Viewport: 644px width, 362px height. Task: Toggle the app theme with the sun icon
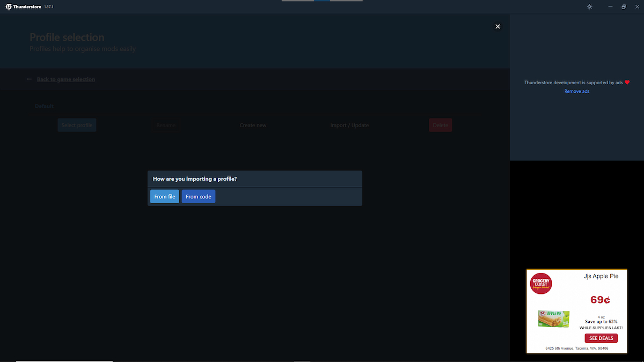(589, 6)
